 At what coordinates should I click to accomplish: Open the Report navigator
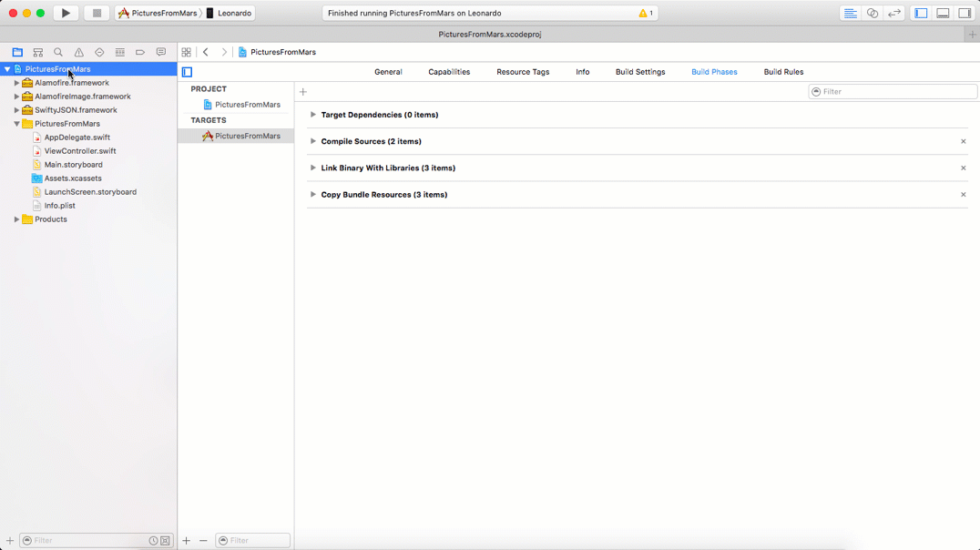pyautogui.click(x=160, y=53)
